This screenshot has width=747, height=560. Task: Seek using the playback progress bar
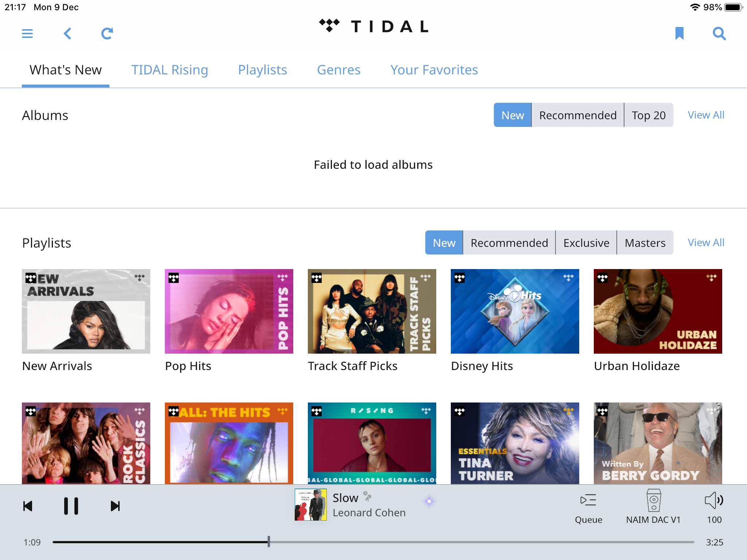373,542
